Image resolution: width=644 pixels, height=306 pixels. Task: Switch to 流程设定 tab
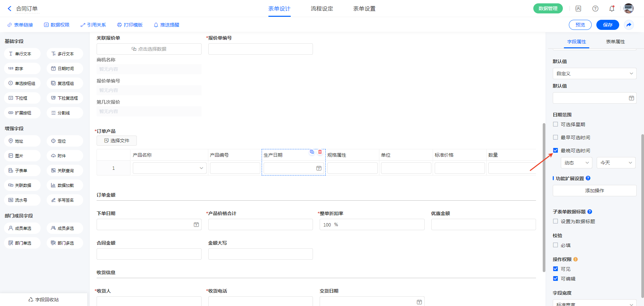click(322, 9)
